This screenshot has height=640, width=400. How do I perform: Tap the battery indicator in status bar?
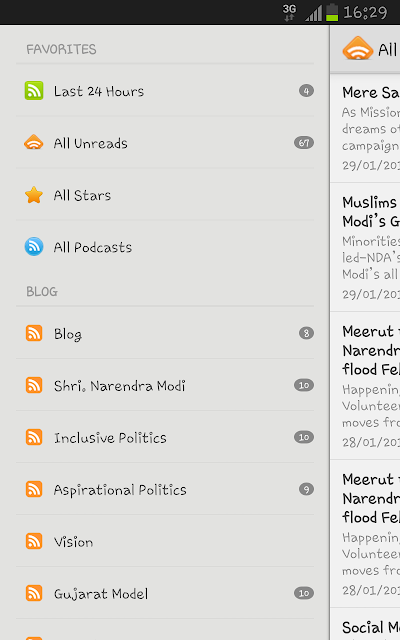[x=332, y=12]
